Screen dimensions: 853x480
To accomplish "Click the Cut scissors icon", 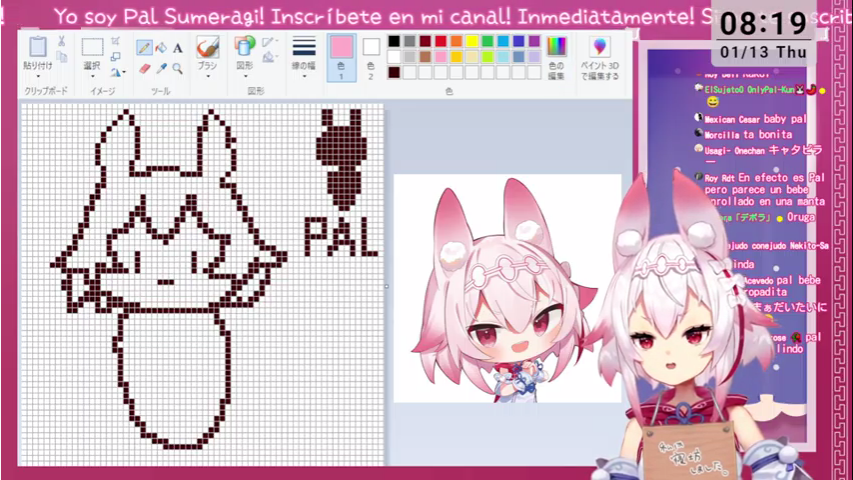I will (61, 41).
